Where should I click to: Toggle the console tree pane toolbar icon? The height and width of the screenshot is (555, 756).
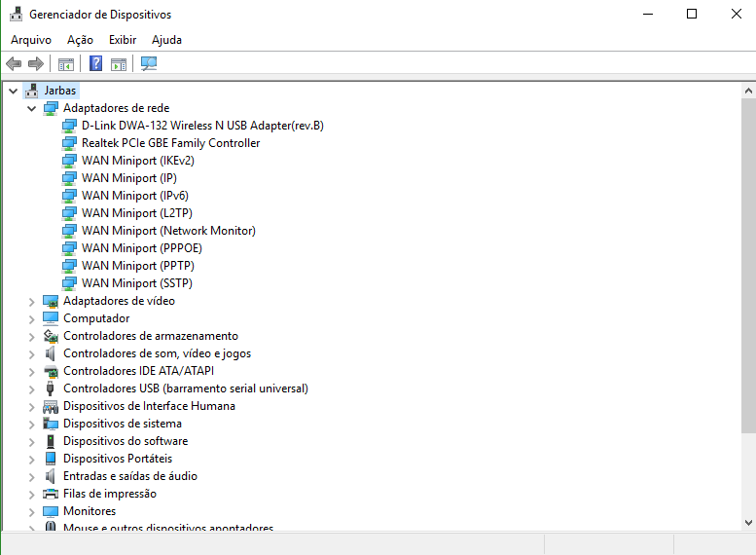coord(66,63)
